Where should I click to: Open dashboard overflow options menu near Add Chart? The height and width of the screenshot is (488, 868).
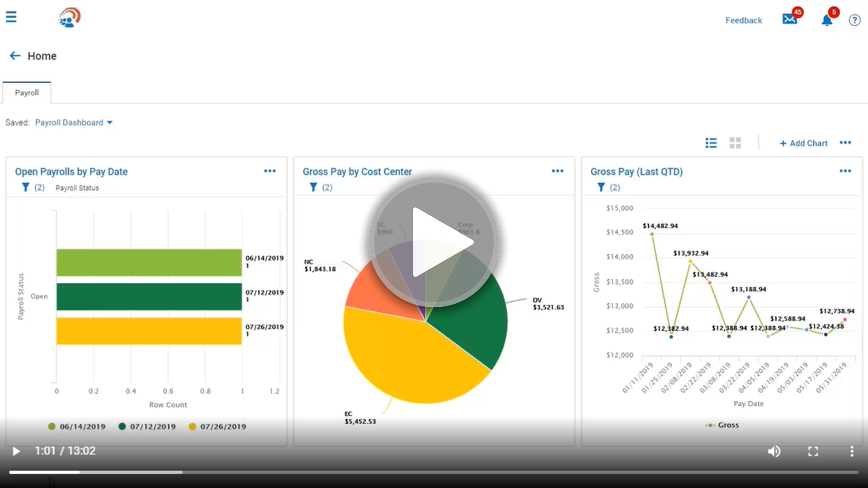pos(845,143)
